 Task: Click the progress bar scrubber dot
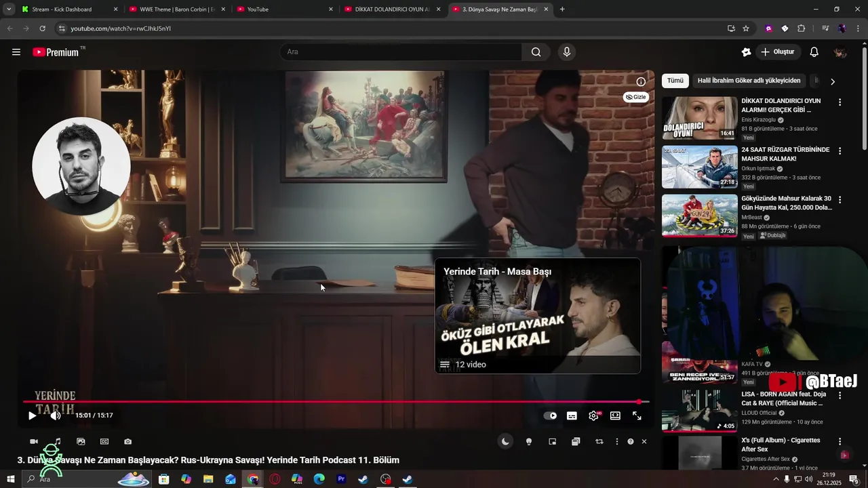click(639, 402)
